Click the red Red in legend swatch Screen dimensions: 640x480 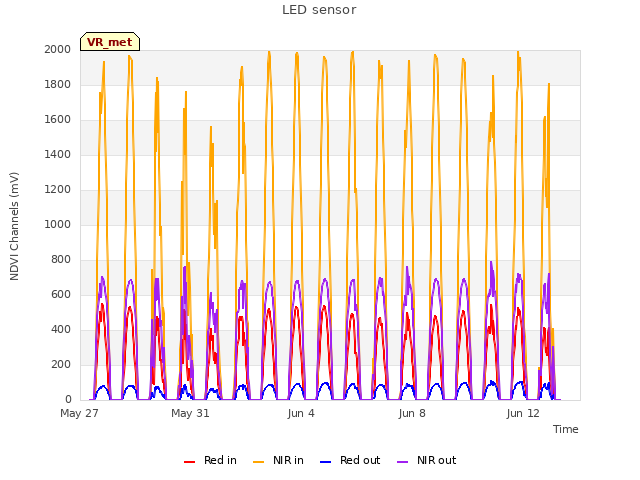point(189,462)
